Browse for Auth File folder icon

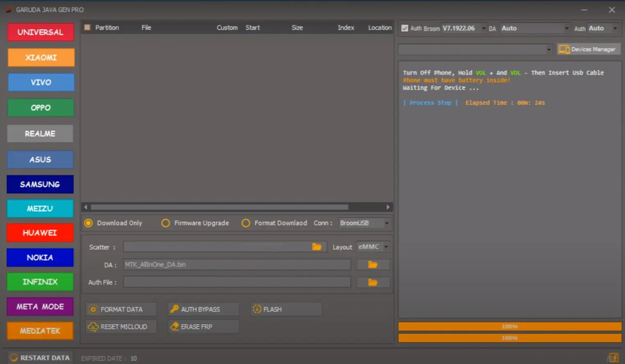373,282
